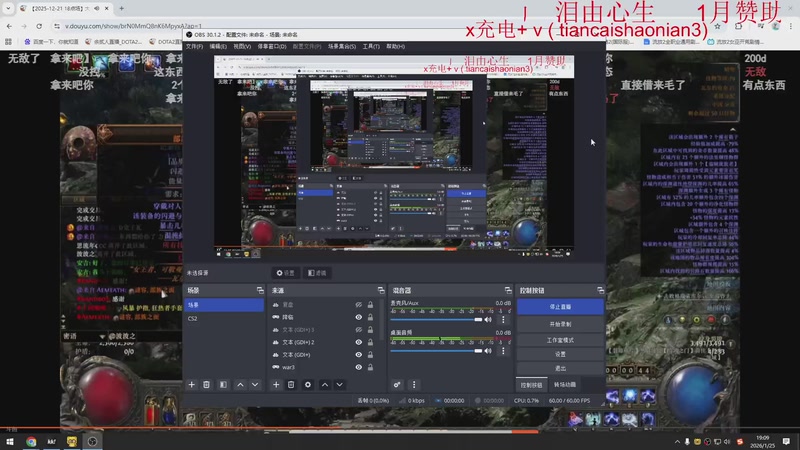
Task: Toggle lock on 文本 (GDI+) 3 source
Action: coord(370,330)
